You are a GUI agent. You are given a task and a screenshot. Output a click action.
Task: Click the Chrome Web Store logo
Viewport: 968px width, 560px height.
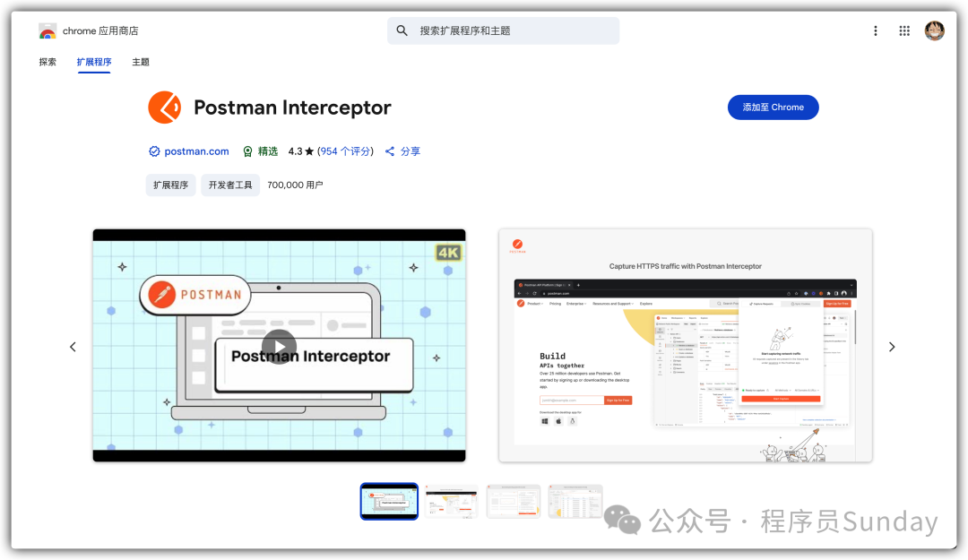point(48,31)
